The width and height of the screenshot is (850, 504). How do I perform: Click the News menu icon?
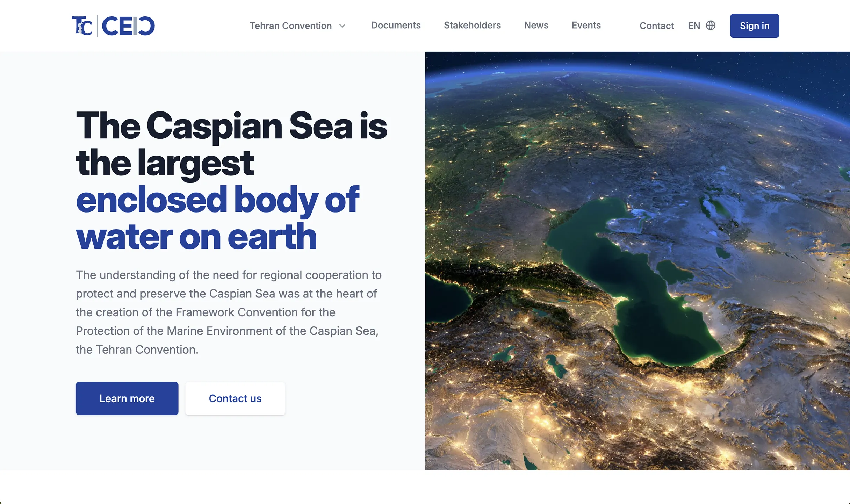click(536, 25)
